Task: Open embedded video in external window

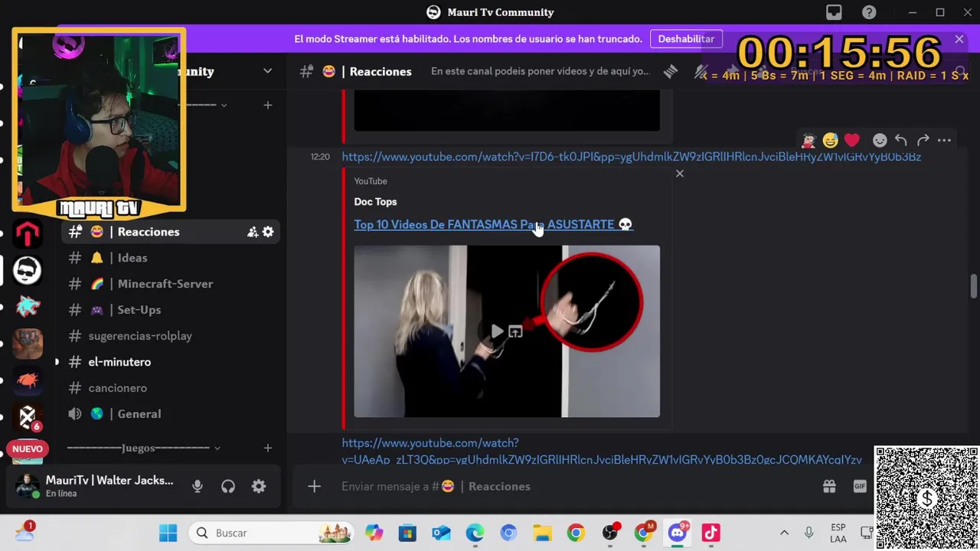Action: click(515, 331)
